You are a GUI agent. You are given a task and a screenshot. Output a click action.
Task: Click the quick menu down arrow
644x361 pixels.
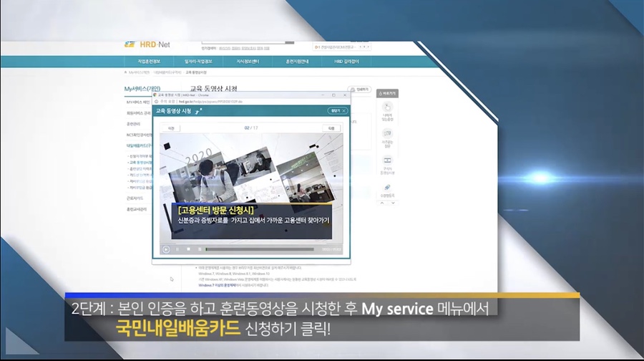393,203
